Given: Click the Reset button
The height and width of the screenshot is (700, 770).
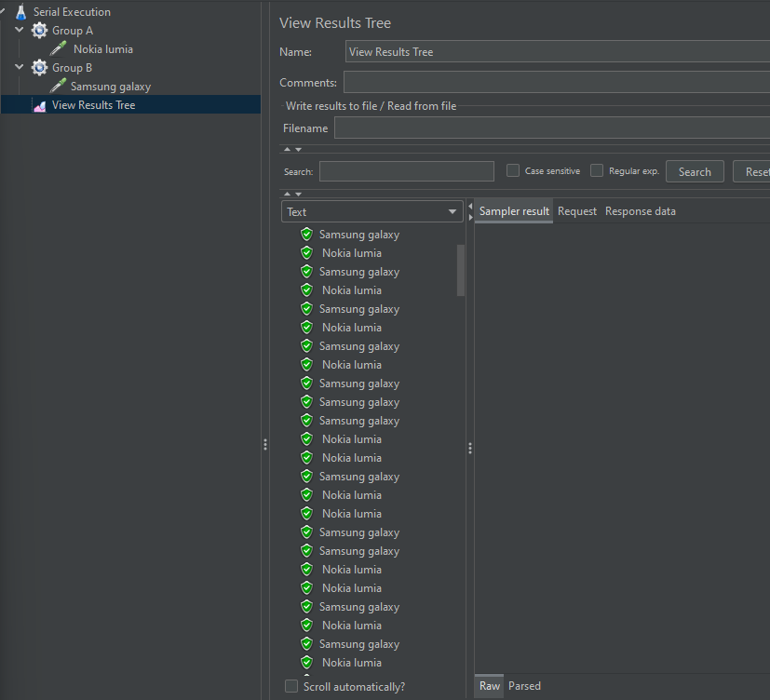Looking at the screenshot, I should pos(752,172).
